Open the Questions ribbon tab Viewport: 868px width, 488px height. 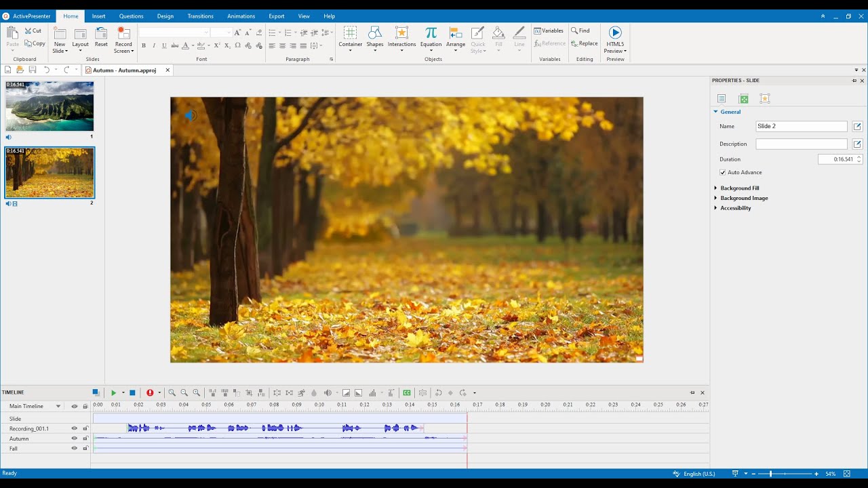point(131,16)
